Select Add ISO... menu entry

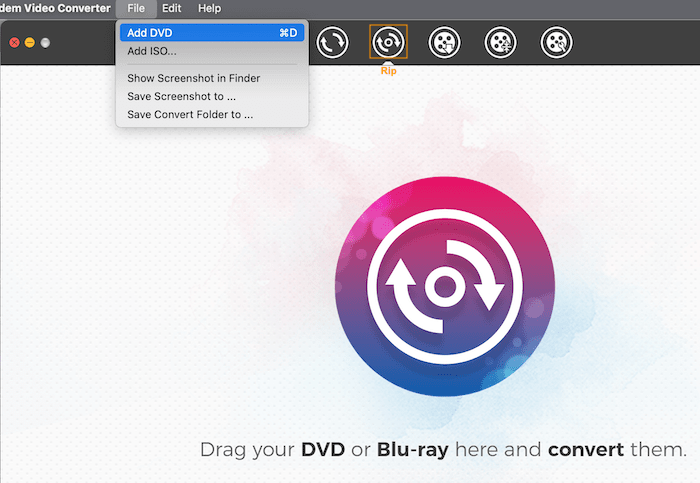point(152,51)
